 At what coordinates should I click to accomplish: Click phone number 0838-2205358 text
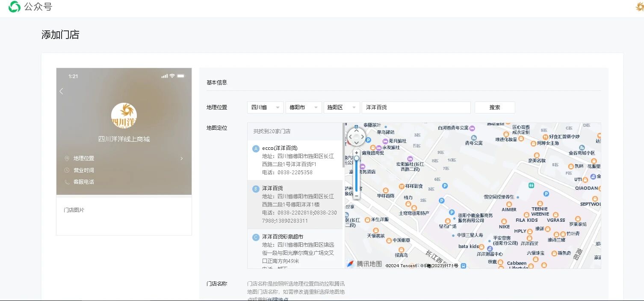[x=295, y=173]
